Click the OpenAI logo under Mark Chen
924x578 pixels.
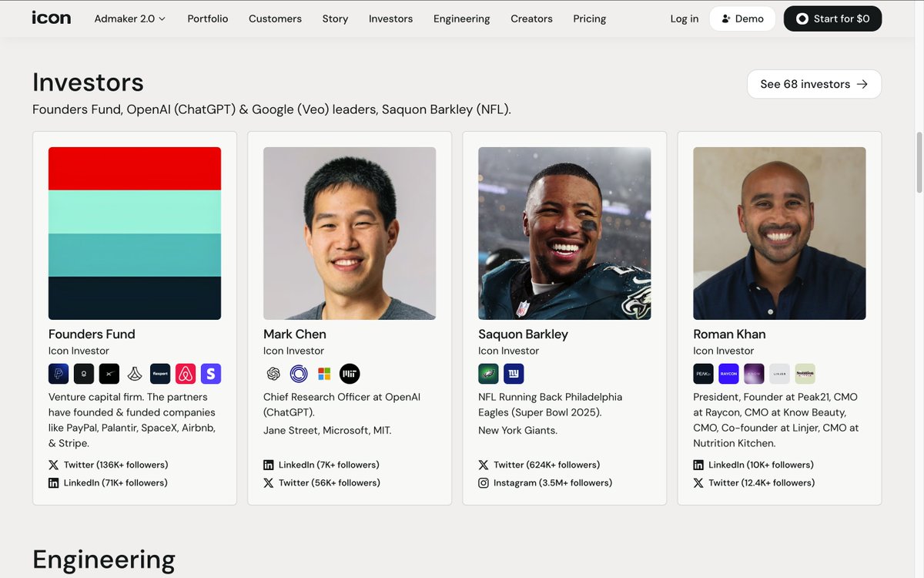[x=273, y=374]
